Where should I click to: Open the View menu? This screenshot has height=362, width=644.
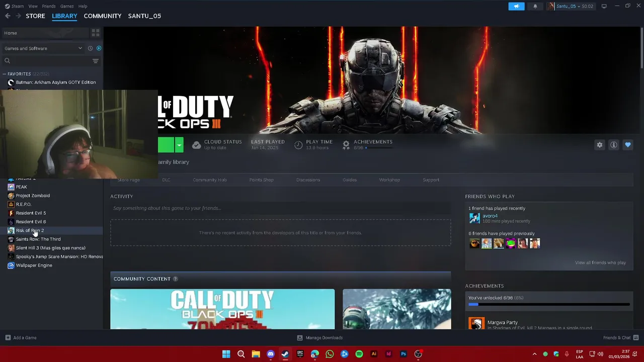coord(33,6)
